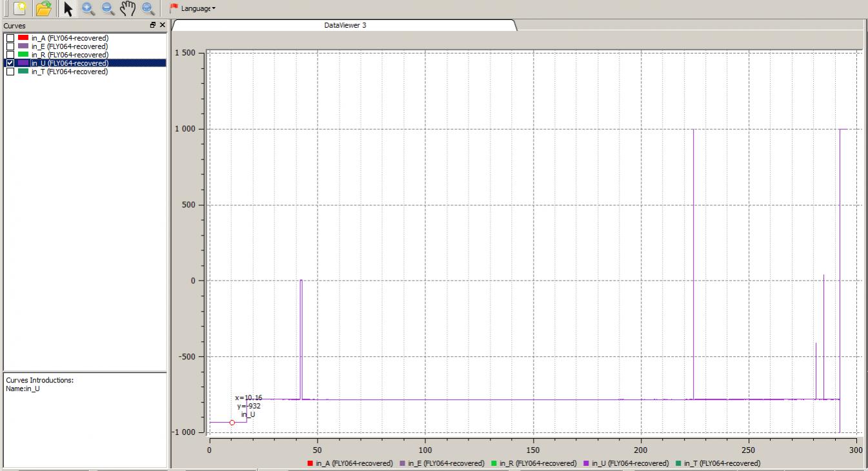Enable the in_E curve checkbox
This screenshot has width=868, height=471.
click(10, 46)
